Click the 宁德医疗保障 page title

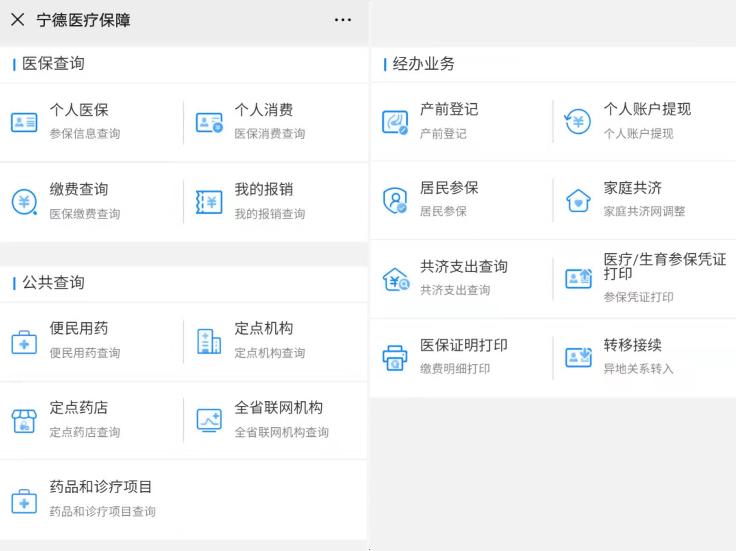point(84,20)
